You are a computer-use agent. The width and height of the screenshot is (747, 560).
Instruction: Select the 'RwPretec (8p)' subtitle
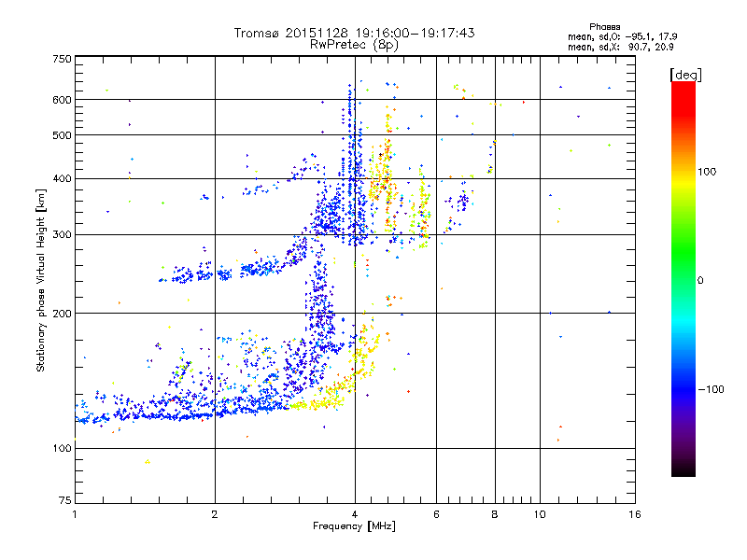354,45
